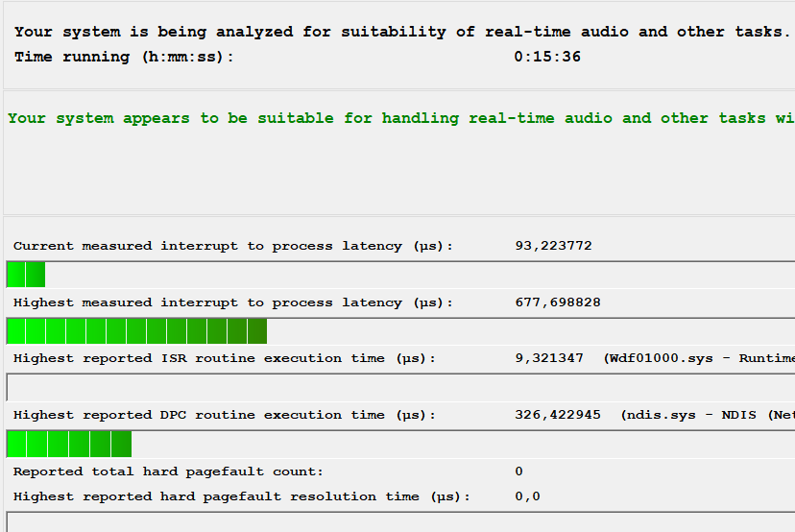Screen dimensions: 795x532
Task: Click the hard pagefault count value 0
Action: pyautogui.click(x=518, y=472)
